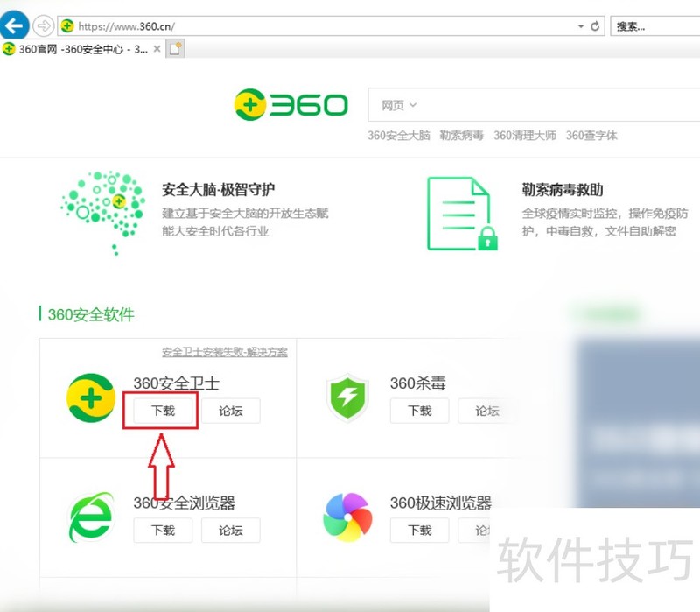Viewport: 700px width, 612px height.
Task: Click 论坛 button for 360安全浏览器
Action: (231, 531)
